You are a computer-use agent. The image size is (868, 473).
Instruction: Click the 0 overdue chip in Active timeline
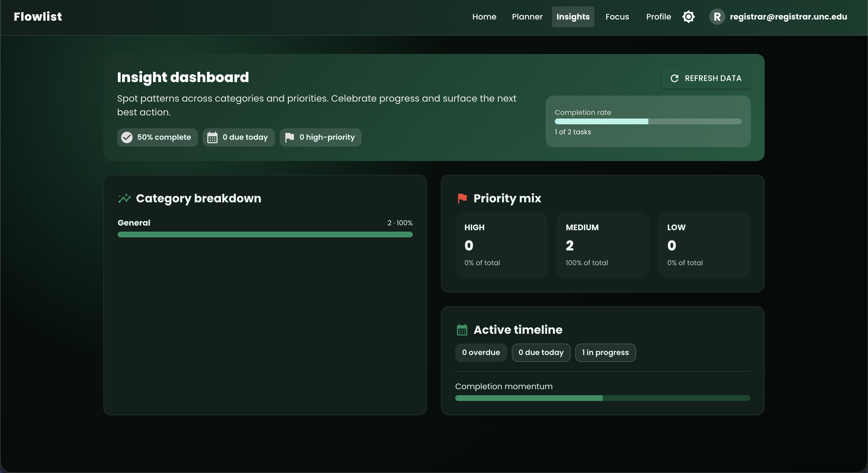tap(481, 352)
